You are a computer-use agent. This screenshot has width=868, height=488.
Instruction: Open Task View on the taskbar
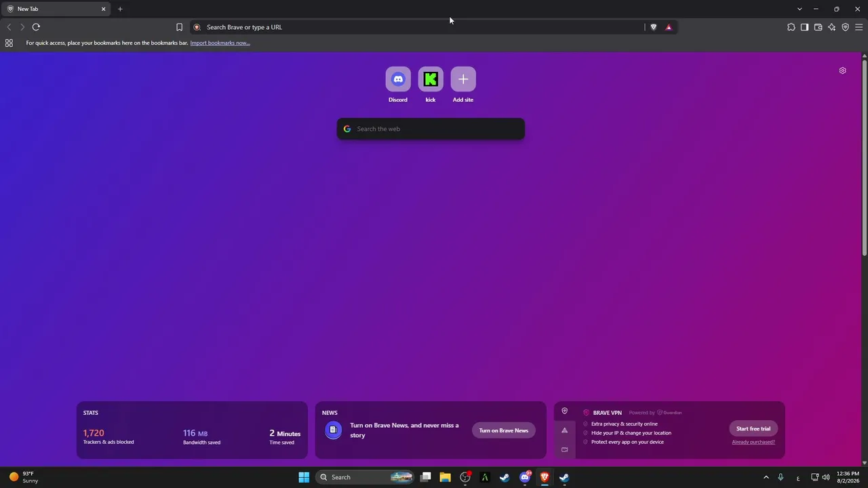click(426, 477)
